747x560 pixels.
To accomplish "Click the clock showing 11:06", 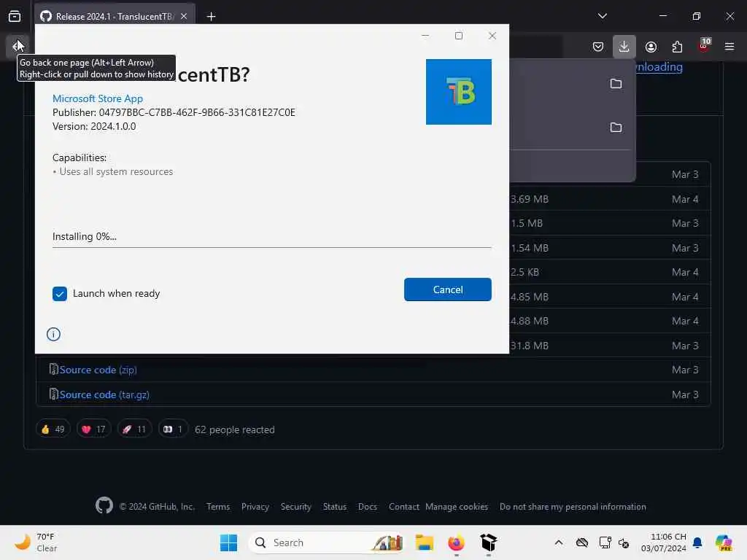I will (x=664, y=542).
